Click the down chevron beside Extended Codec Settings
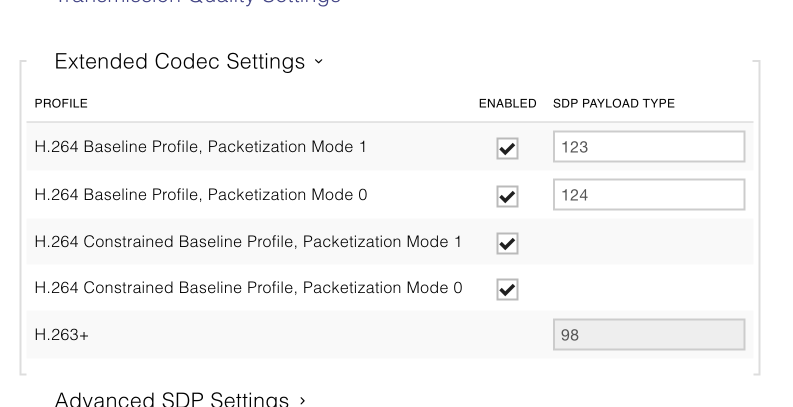Screen dimensions: 793x407 pyautogui.click(x=319, y=62)
